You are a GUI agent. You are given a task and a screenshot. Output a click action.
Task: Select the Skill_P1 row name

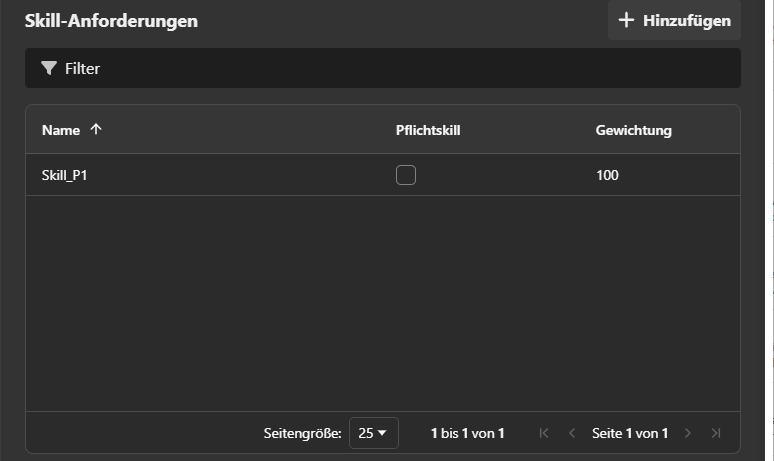pyautogui.click(x=64, y=175)
